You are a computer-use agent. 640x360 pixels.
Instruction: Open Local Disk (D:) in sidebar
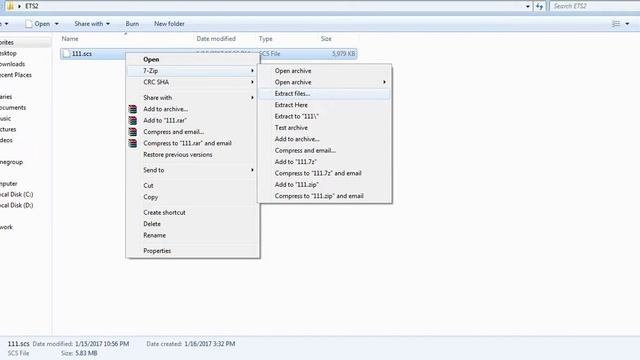point(16,205)
